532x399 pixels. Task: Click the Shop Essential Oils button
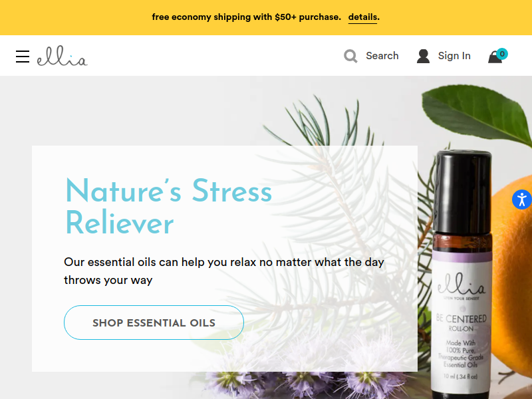(x=154, y=323)
